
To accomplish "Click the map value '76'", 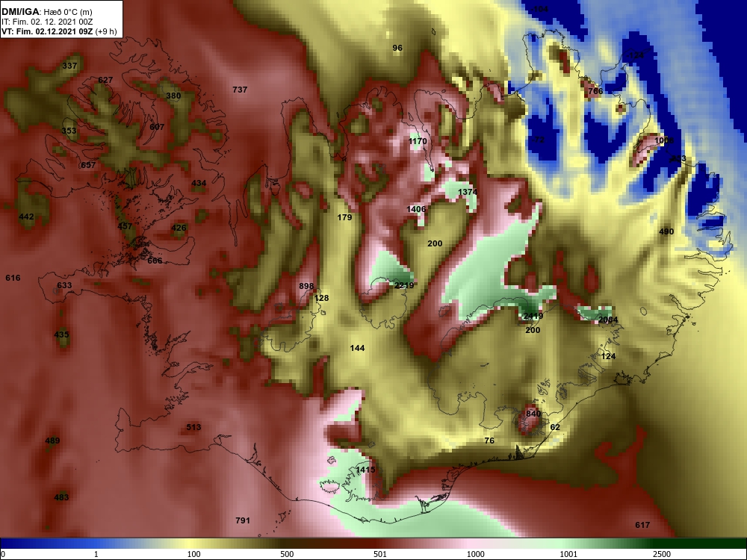I will [489, 441].
